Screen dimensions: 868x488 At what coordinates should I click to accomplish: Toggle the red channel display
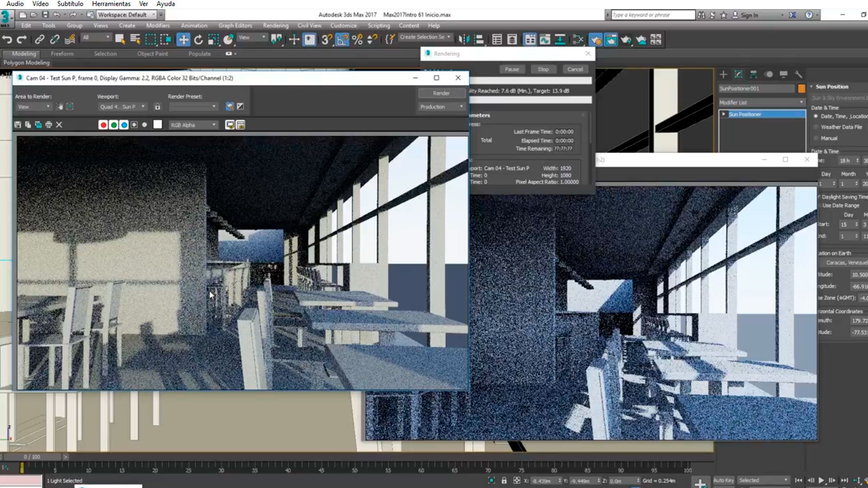coord(103,125)
